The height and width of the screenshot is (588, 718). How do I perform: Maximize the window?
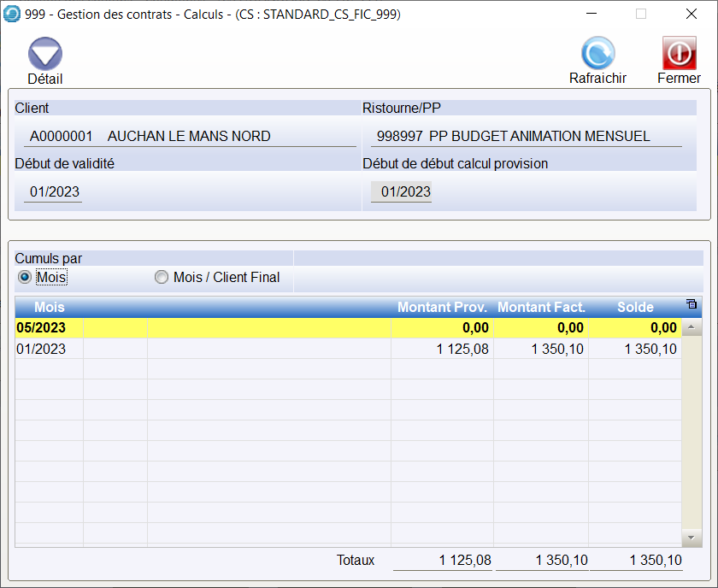(640, 14)
